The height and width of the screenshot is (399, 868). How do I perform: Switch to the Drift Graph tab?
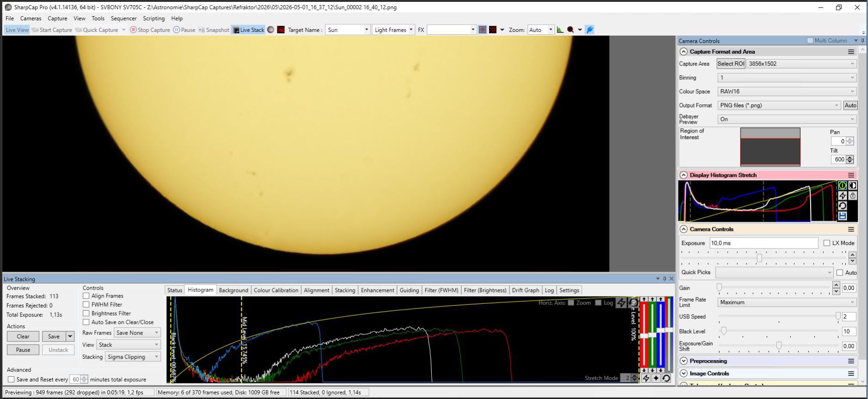[x=526, y=290]
